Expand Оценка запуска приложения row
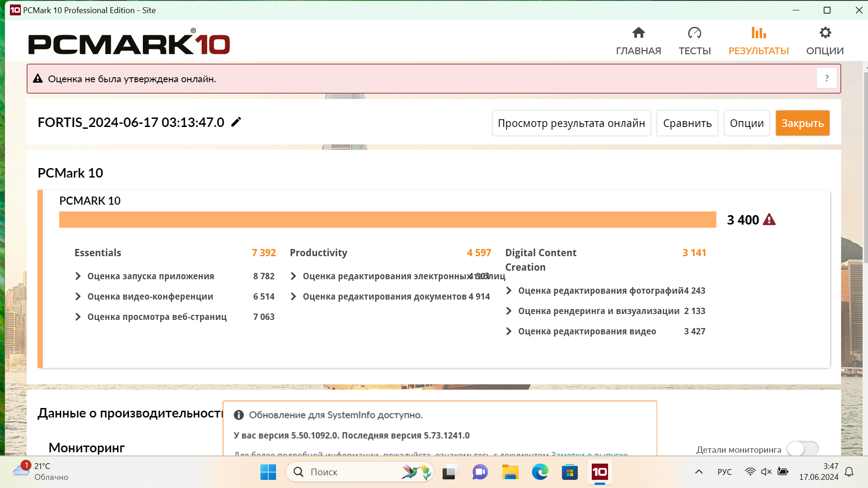Viewport: 868px width, 488px height. point(78,276)
